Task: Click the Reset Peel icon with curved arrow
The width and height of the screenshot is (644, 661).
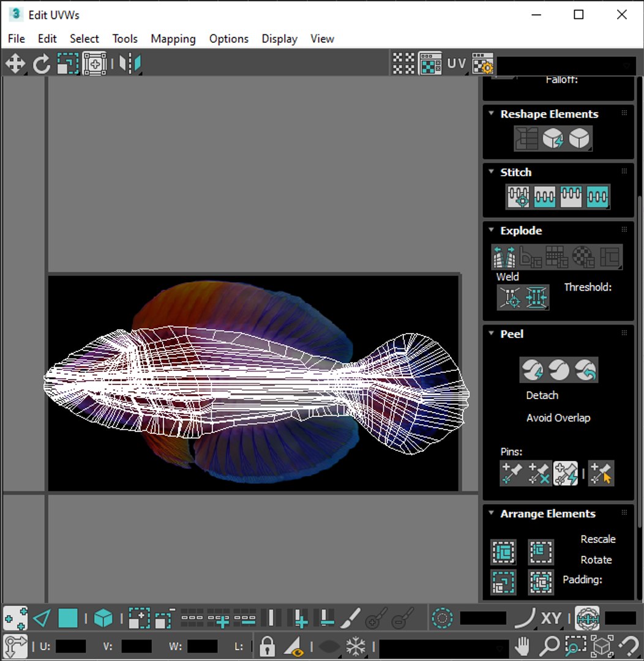Action: point(586,370)
